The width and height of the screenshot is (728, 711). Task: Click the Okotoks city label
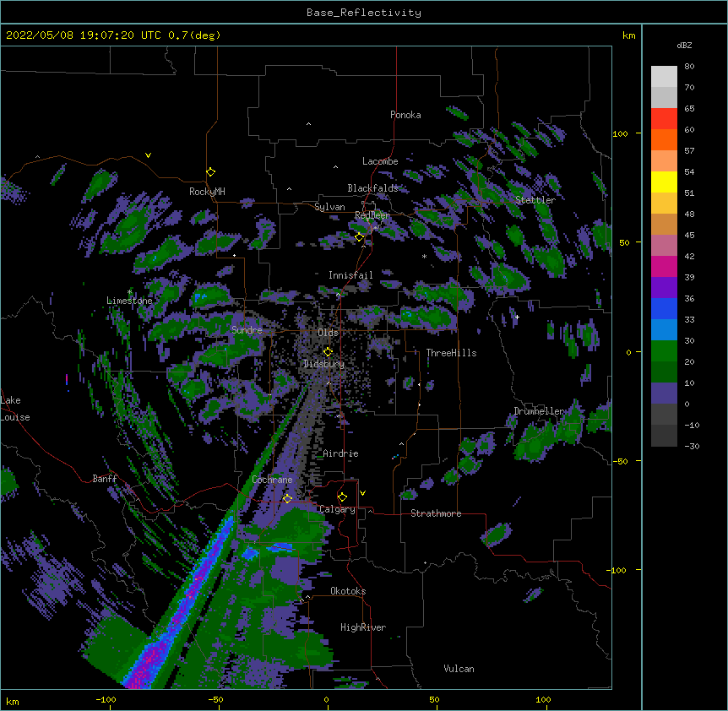click(348, 591)
